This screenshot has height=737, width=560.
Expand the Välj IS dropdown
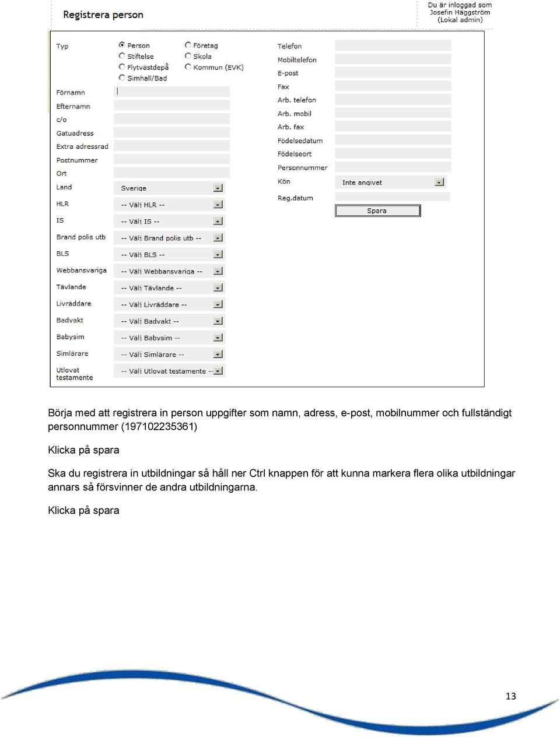coord(170,221)
